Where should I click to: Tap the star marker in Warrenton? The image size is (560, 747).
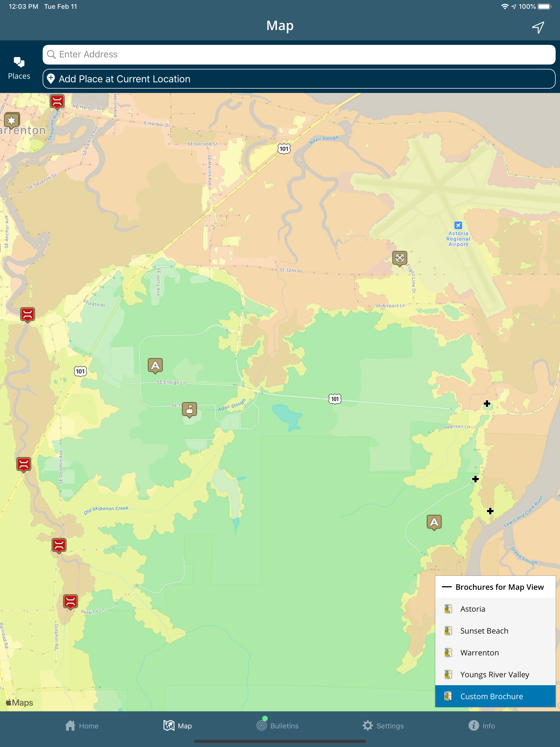[12, 120]
